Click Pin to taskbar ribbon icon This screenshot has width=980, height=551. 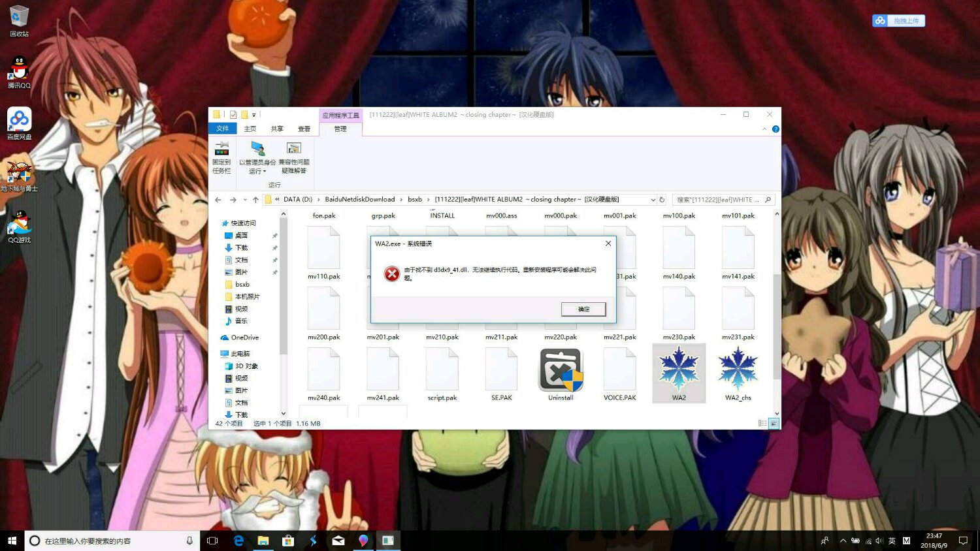221,157
